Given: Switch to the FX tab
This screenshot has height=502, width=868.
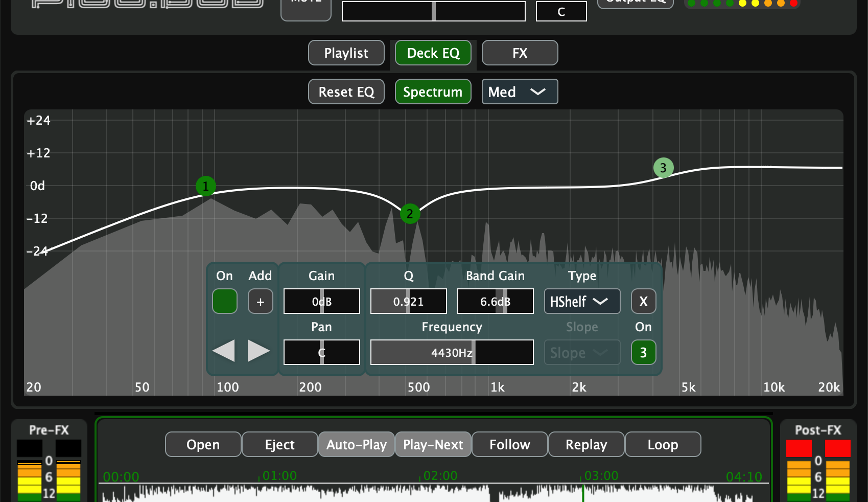Looking at the screenshot, I should tap(520, 53).
